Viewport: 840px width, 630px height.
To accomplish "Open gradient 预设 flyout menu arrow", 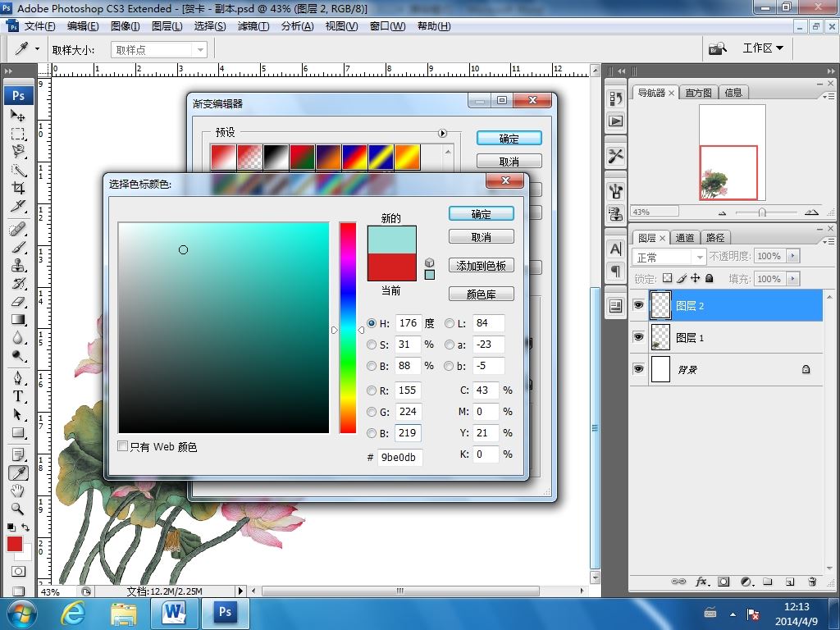I will tap(442, 133).
